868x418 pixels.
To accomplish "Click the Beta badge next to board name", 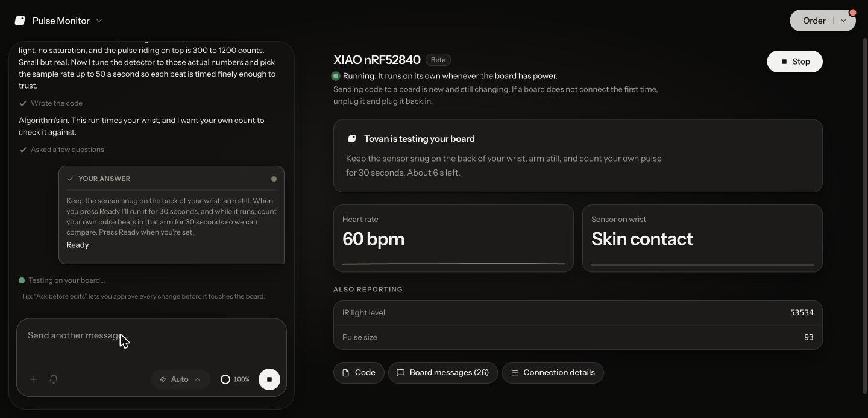I will [x=438, y=60].
